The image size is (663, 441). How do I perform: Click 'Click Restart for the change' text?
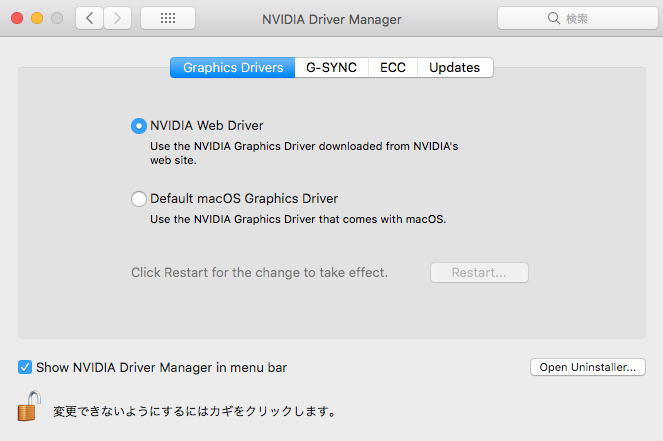259,273
